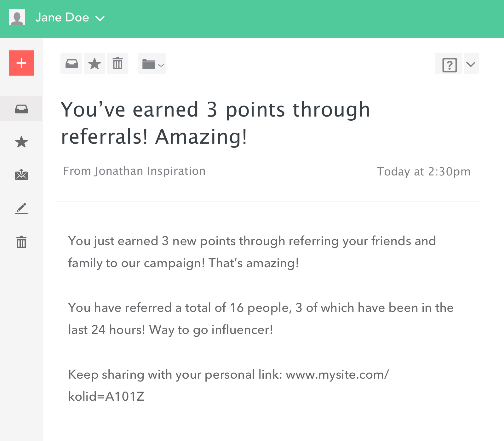
Task: Click the Jane Doe name in the header
Action: click(x=62, y=18)
